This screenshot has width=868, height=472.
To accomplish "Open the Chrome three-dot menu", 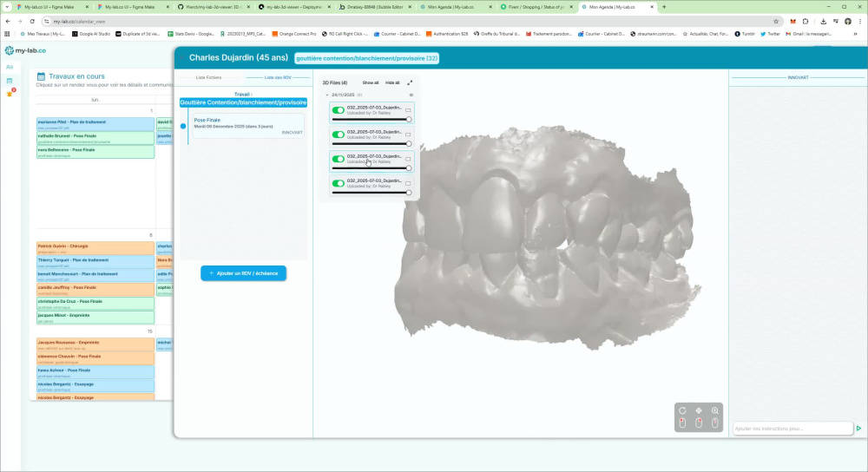I will tap(860, 21).
